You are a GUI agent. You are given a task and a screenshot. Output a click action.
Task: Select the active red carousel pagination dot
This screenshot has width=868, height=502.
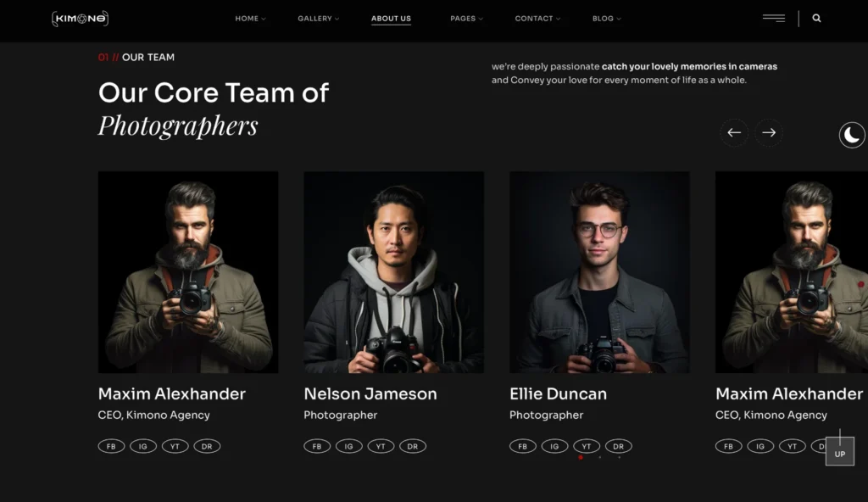(x=581, y=457)
